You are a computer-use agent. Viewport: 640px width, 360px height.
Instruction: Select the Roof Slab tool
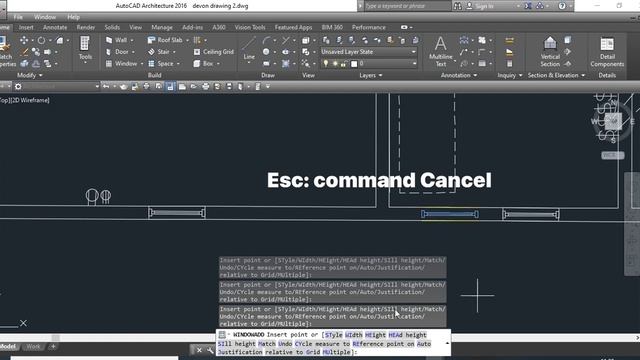point(165,40)
